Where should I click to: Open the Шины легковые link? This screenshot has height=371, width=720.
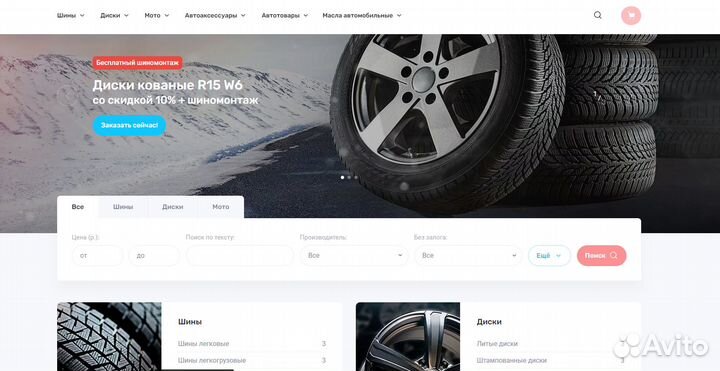coord(203,343)
